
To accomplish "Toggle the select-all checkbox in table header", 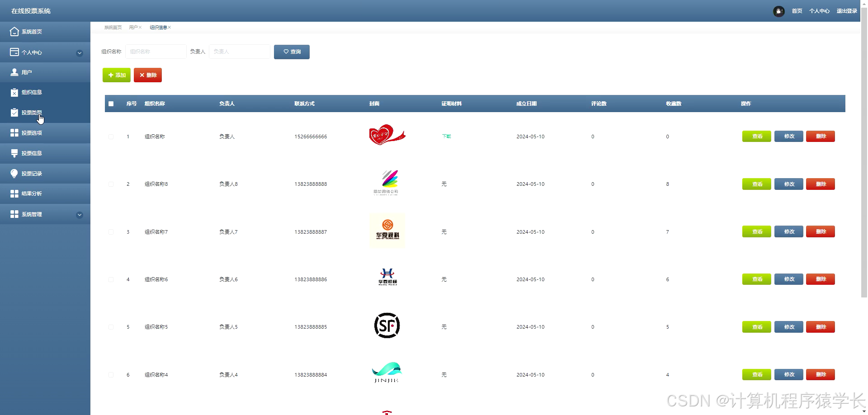I will [x=111, y=104].
